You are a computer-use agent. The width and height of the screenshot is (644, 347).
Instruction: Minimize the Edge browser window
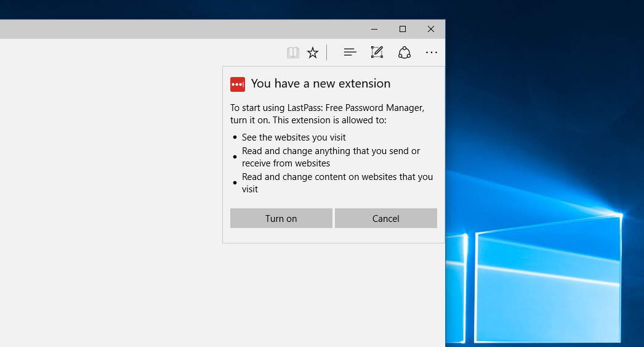tap(374, 29)
